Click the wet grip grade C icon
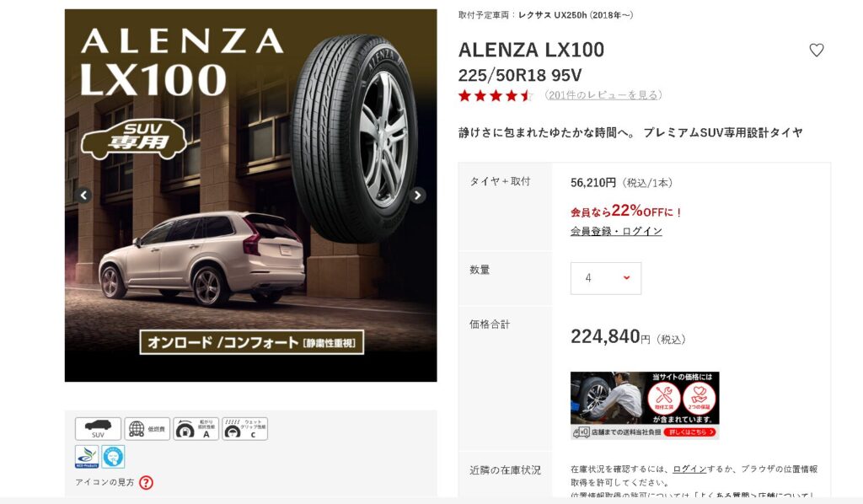Screen dimensions: 863x504 coord(245,429)
